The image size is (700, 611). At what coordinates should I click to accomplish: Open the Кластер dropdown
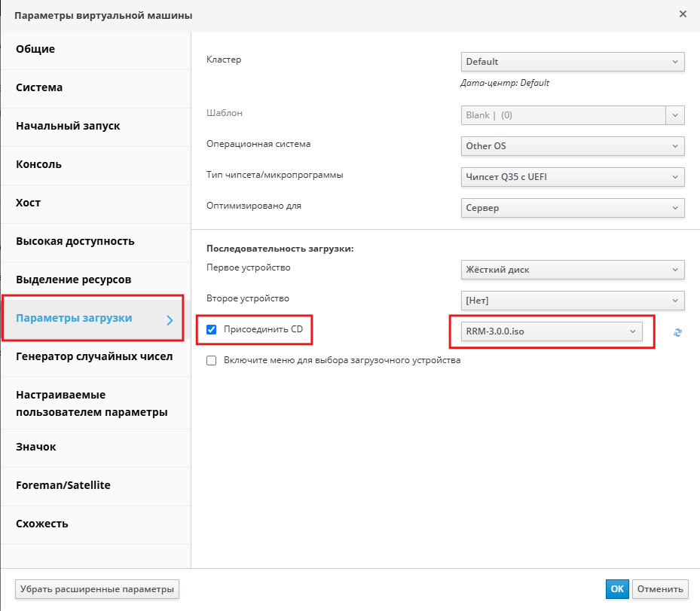[x=572, y=62]
